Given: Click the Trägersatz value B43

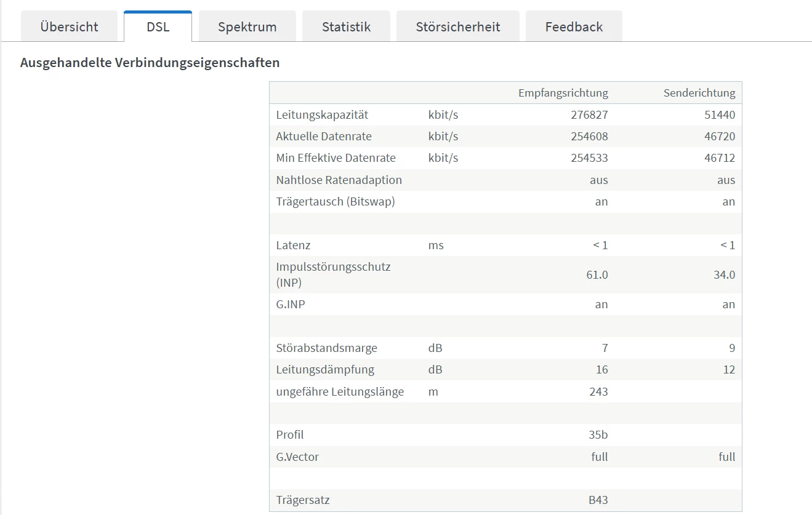Looking at the screenshot, I should tap(598, 500).
